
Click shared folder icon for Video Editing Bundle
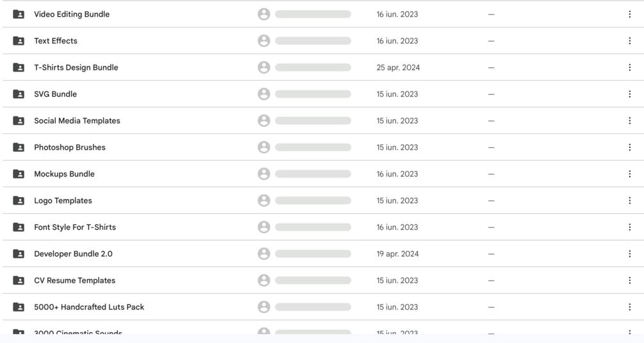point(19,14)
